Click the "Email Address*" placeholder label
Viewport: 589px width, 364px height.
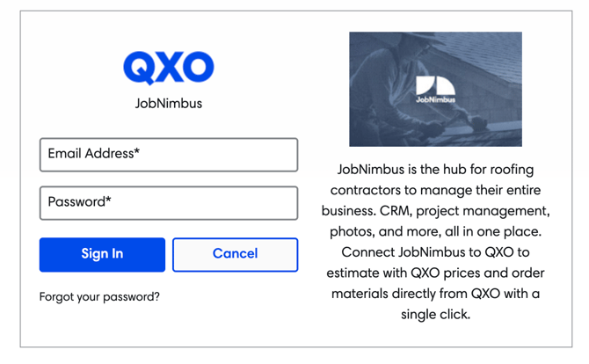coord(94,154)
